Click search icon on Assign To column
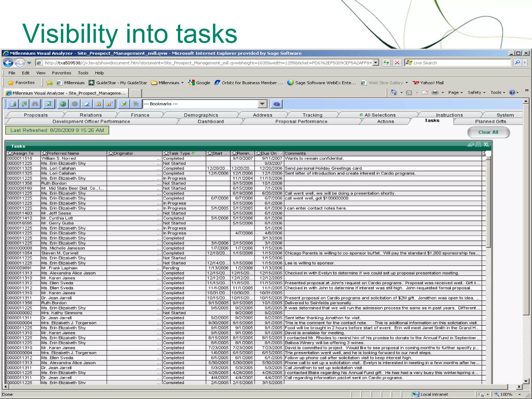Image resolution: width=532 pixels, height=399 pixels. tap(10, 153)
